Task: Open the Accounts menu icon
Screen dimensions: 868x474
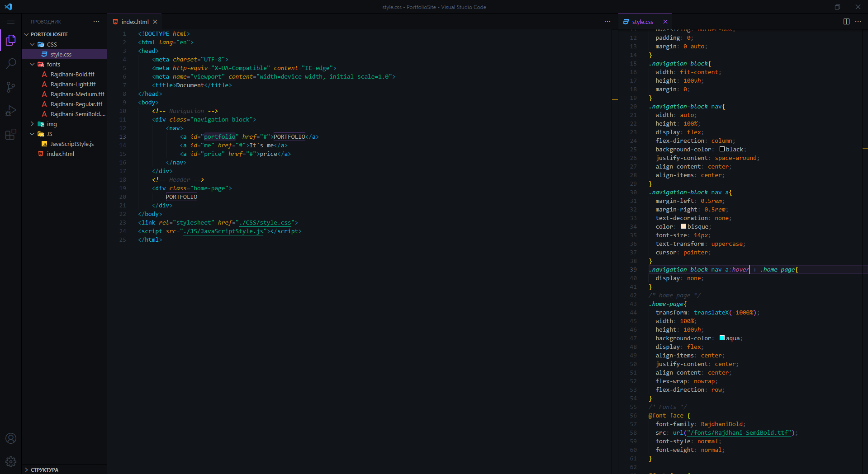Action: (x=11, y=438)
